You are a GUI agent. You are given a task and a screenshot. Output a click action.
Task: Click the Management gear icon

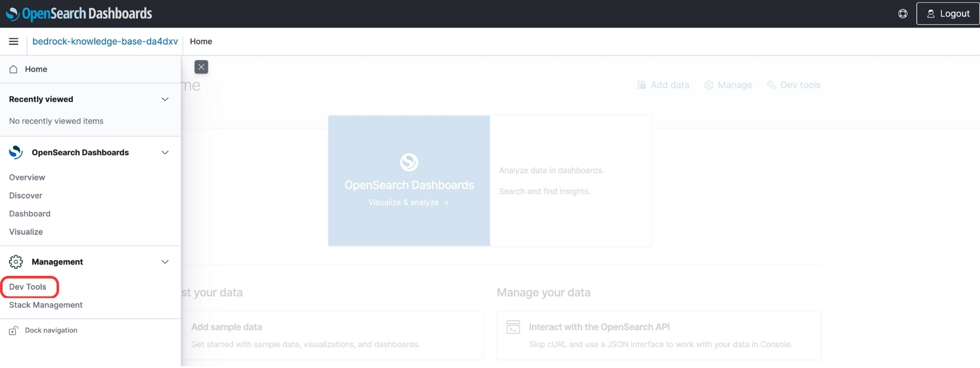coord(16,262)
